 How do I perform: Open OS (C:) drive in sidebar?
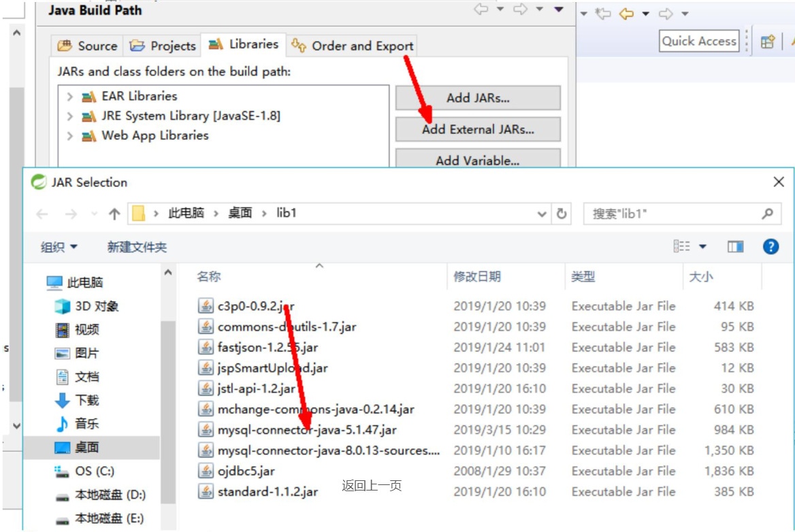pyautogui.click(x=84, y=471)
